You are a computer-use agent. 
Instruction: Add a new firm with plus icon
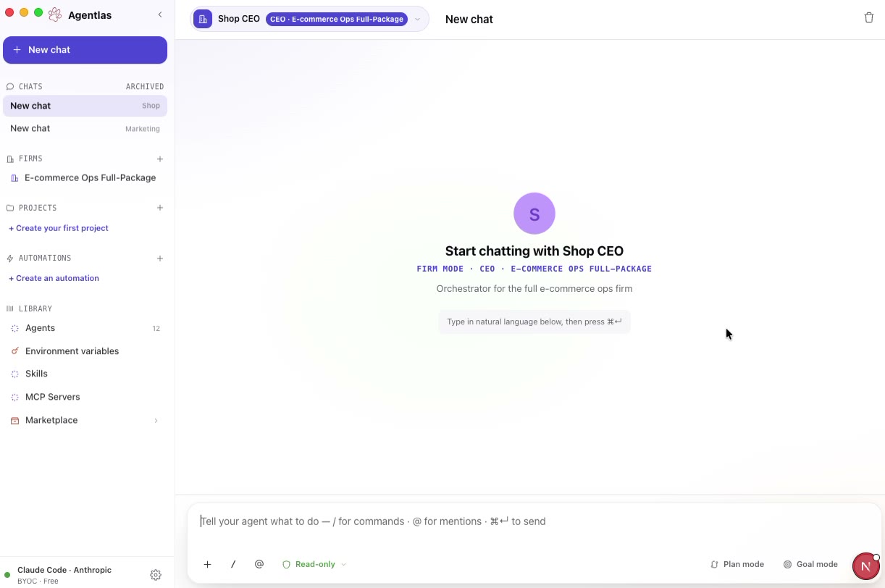coord(160,159)
